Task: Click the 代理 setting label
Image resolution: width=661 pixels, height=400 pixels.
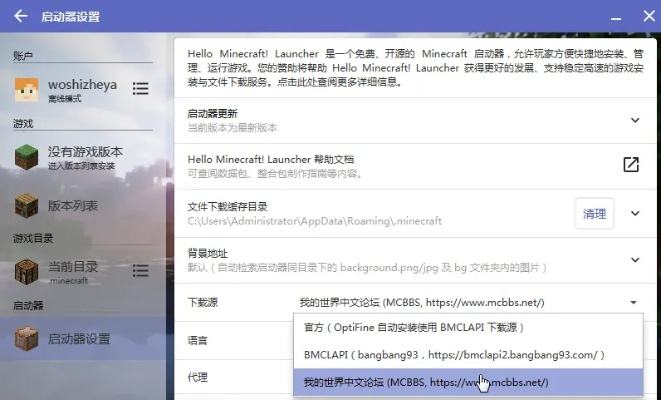Action: 197,377
